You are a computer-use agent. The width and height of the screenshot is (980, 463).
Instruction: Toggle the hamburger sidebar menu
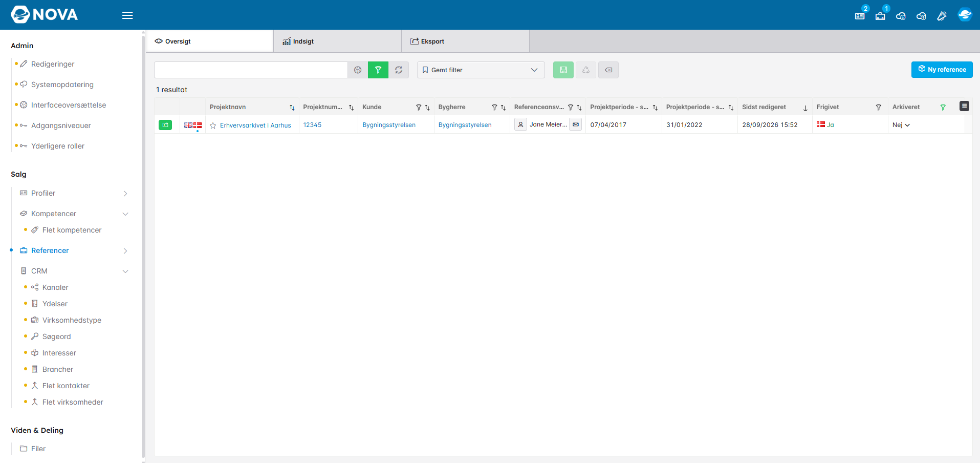127,15
